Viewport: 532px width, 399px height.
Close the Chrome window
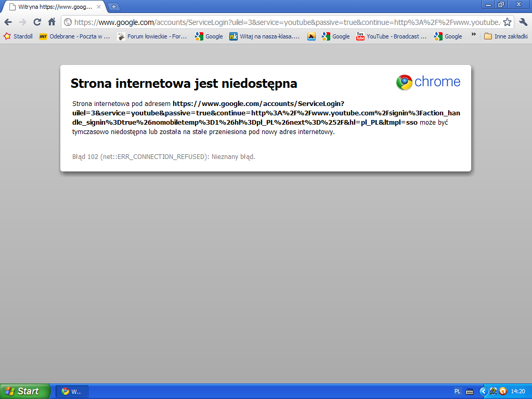pyautogui.click(x=519, y=4)
